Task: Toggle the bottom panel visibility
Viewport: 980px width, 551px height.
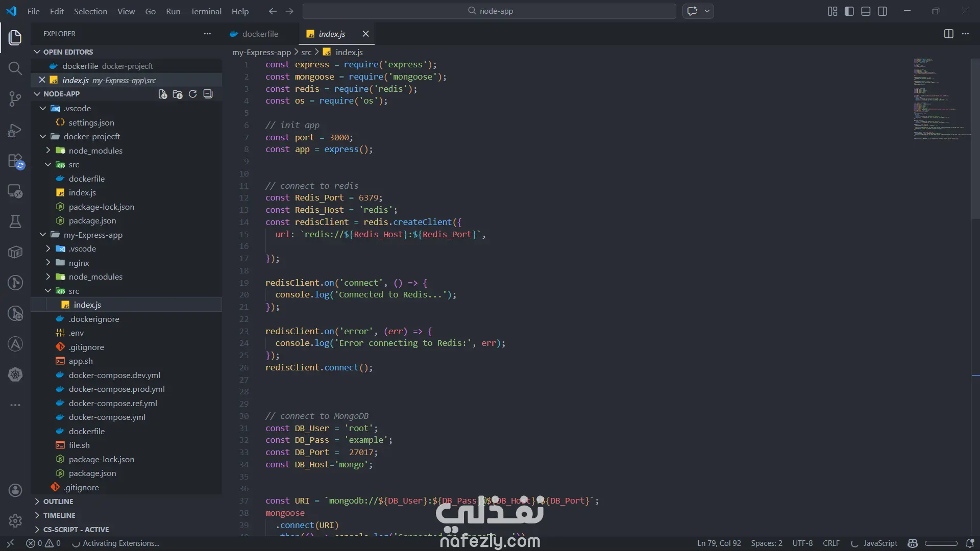Action: tap(866, 11)
